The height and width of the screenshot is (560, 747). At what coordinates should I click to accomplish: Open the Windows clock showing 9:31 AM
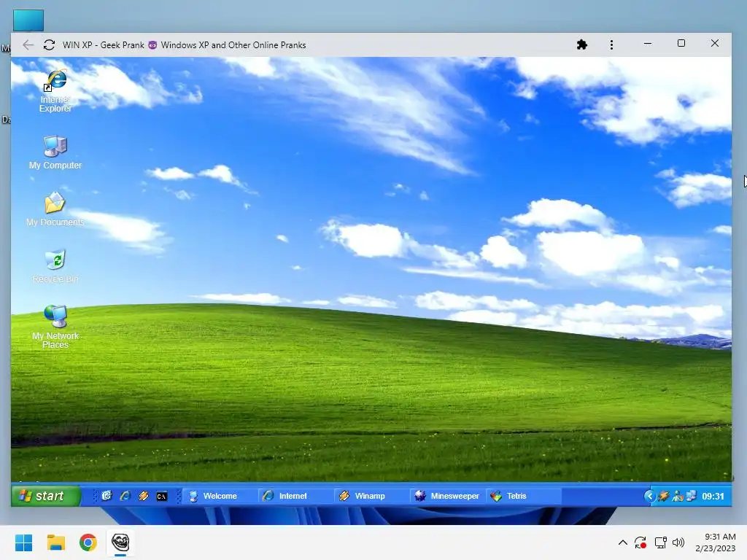pos(716,542)
